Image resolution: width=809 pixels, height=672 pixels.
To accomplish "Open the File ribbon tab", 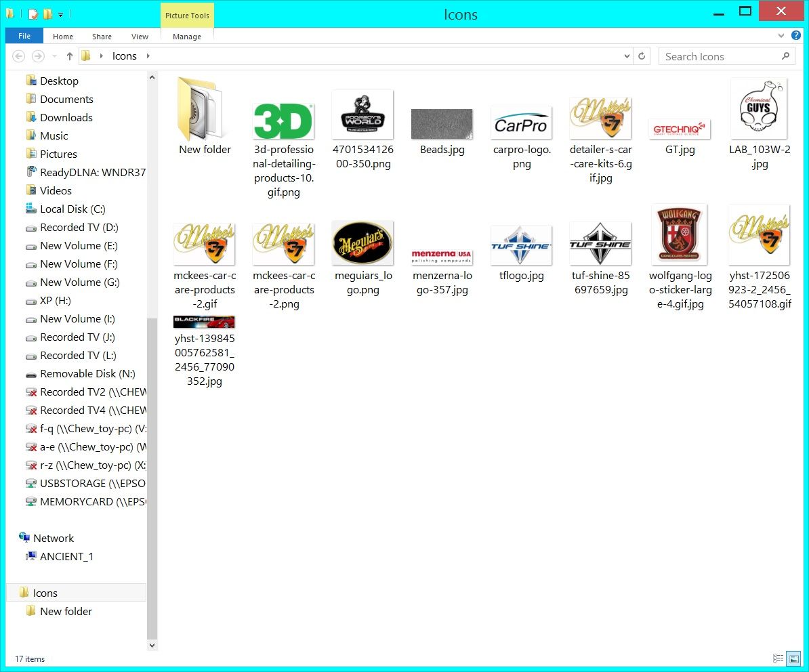I will pos(24,36).
